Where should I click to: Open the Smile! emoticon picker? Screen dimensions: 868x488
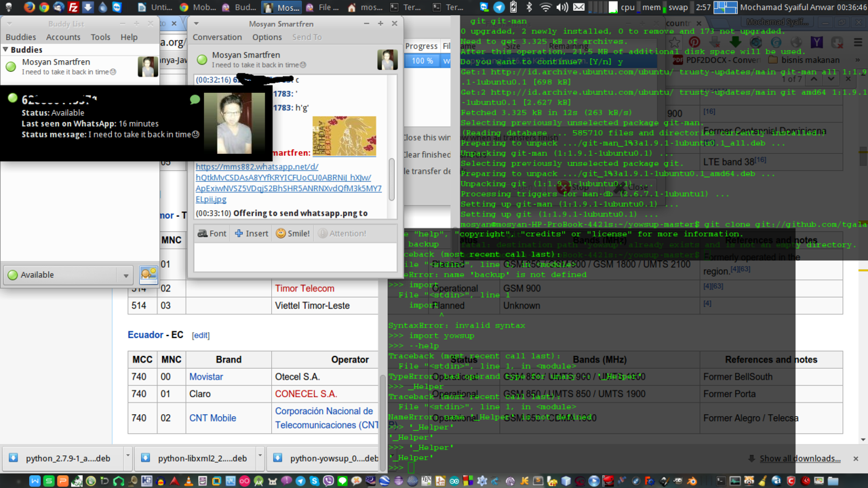(x=293, y=233)
